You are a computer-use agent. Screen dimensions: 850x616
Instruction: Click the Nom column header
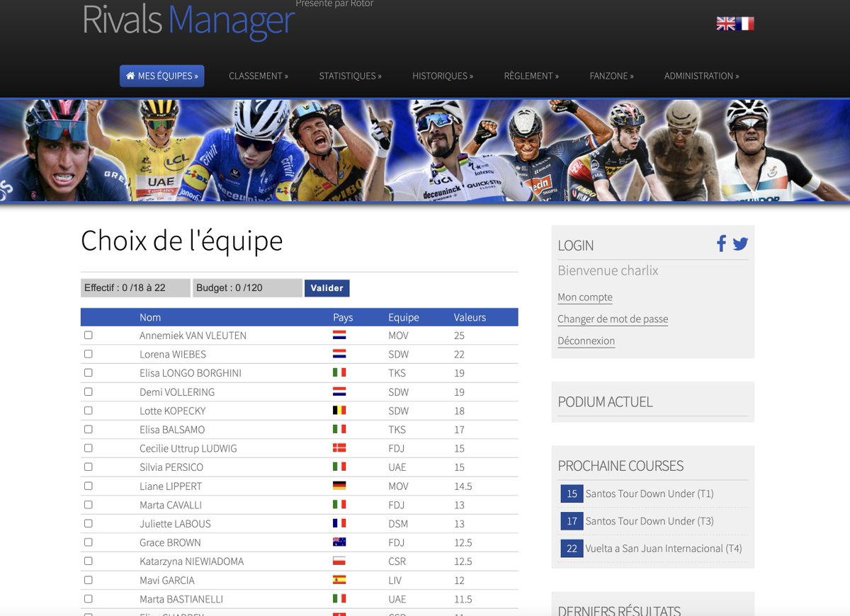point(150,317)
